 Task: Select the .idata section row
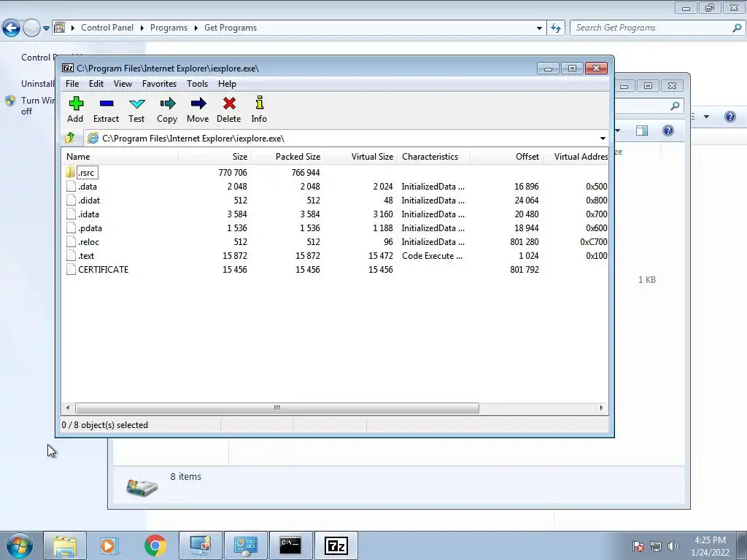336,214
